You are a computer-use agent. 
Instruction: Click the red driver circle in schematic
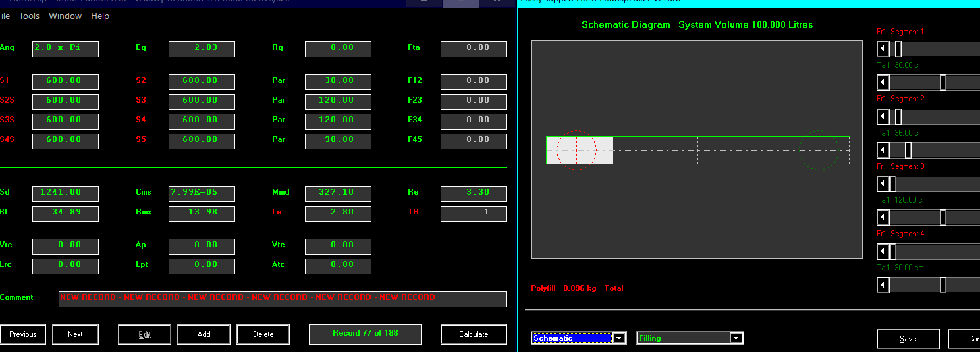coord(576,150)
